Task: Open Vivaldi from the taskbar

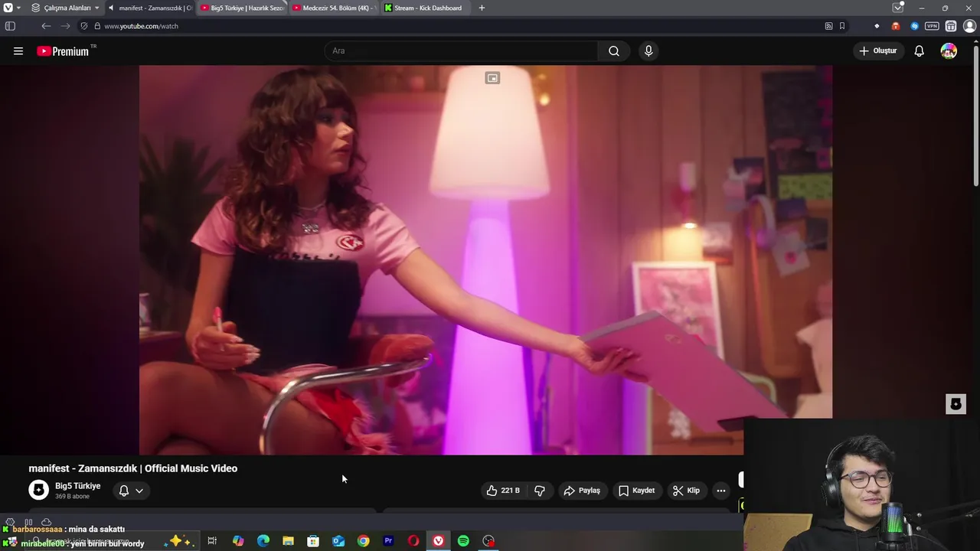Action: (x=438, y=541)
